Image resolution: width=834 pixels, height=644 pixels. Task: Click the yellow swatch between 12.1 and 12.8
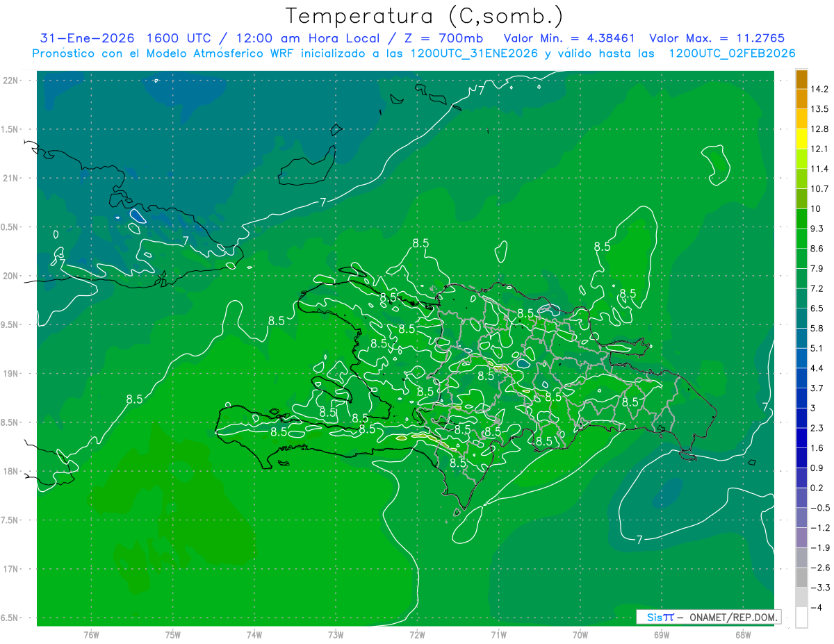[x=801, y=139]
